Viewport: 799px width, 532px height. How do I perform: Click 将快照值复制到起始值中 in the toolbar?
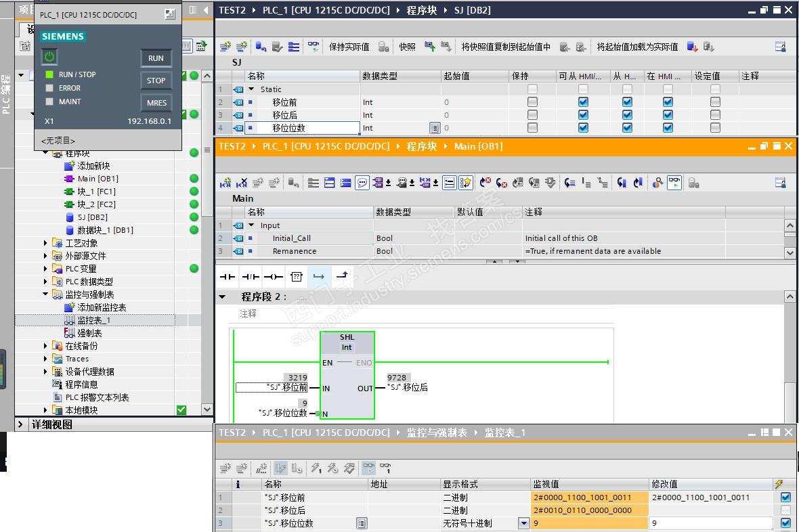pyautogui.click(x=506, y=47)
